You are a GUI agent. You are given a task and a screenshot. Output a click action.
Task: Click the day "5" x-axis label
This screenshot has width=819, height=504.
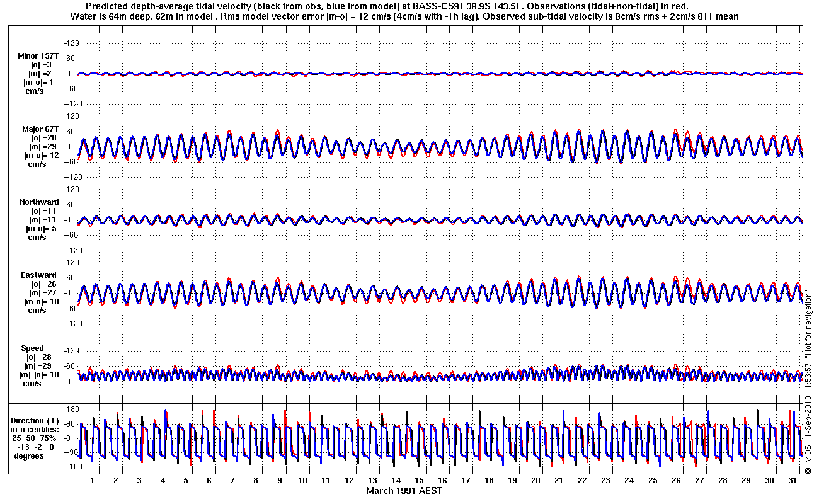[x=186, y=481]
